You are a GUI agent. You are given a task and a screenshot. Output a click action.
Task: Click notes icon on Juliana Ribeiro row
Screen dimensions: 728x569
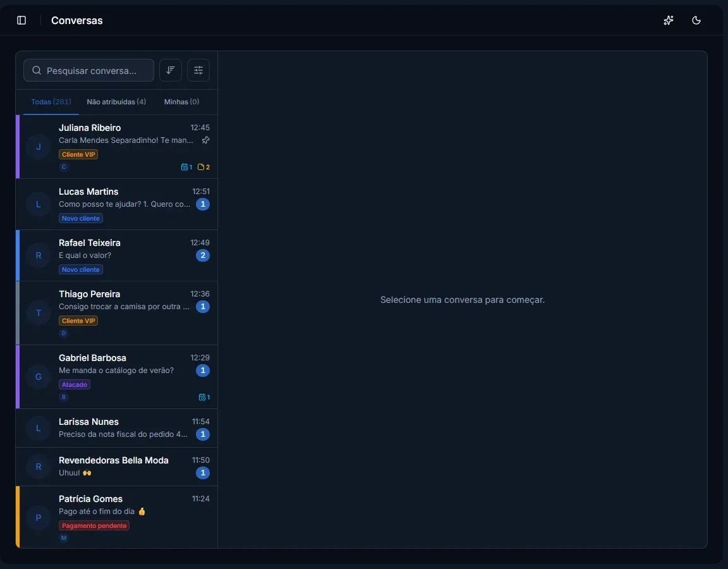204,167
